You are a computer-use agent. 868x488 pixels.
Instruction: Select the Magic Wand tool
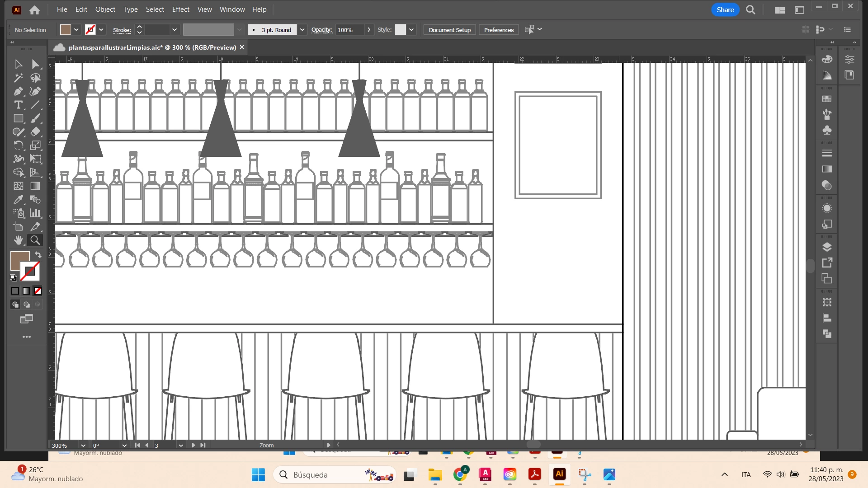pyautogui.click(x=18, y=78)
